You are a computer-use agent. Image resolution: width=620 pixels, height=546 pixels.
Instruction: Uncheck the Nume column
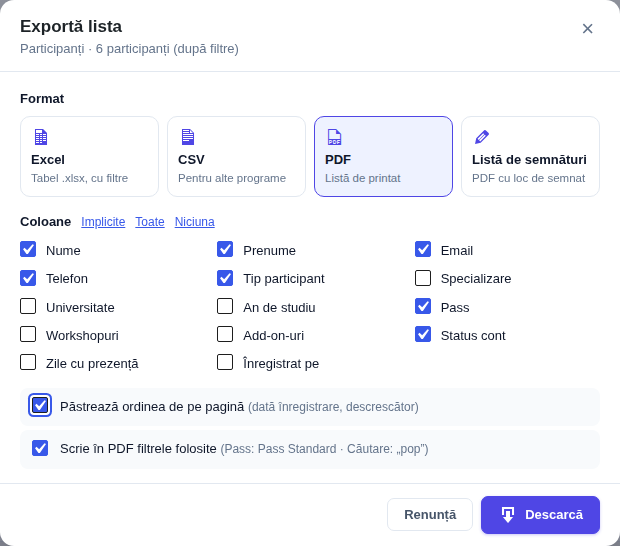(28, 249)
